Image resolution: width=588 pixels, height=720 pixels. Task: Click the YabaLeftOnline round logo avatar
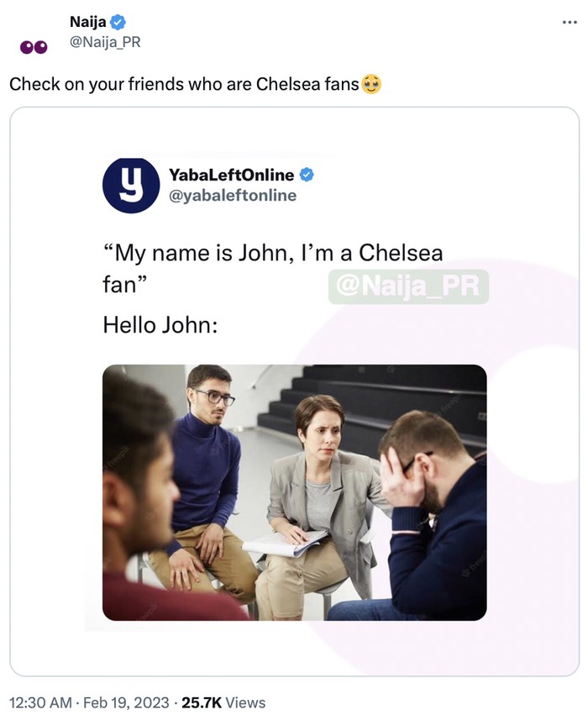tap(131, 185)
